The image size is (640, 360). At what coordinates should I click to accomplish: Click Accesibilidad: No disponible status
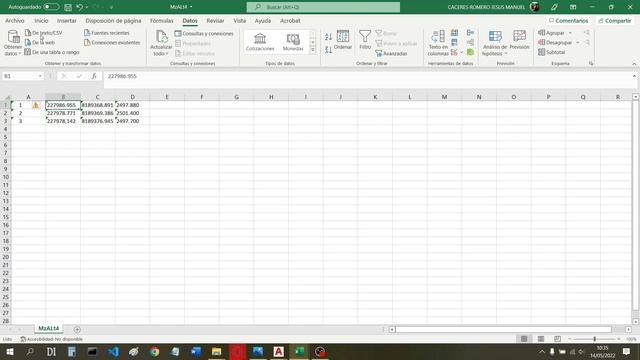51,339
